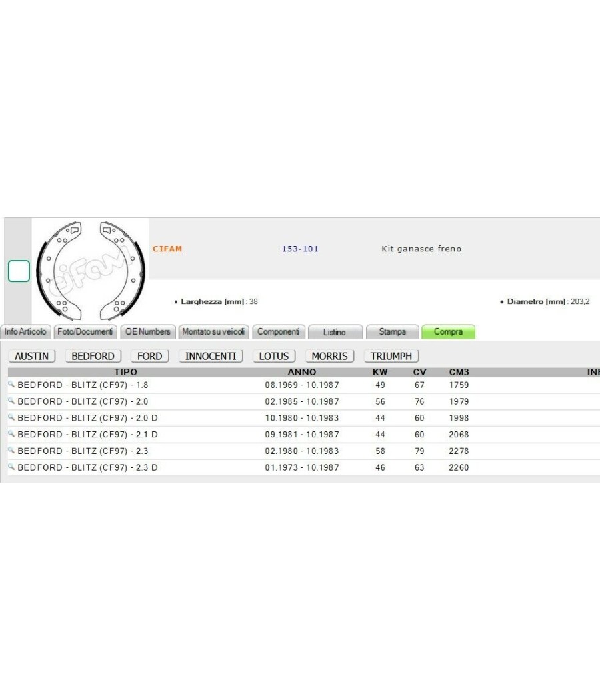600x700 pixels.
Task: Filter vehicles by AUSTIN
Action: [x=32, y=356]
